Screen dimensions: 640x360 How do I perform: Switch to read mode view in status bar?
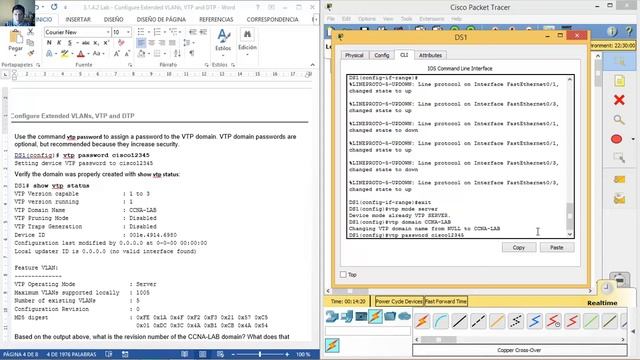point(185,354)
